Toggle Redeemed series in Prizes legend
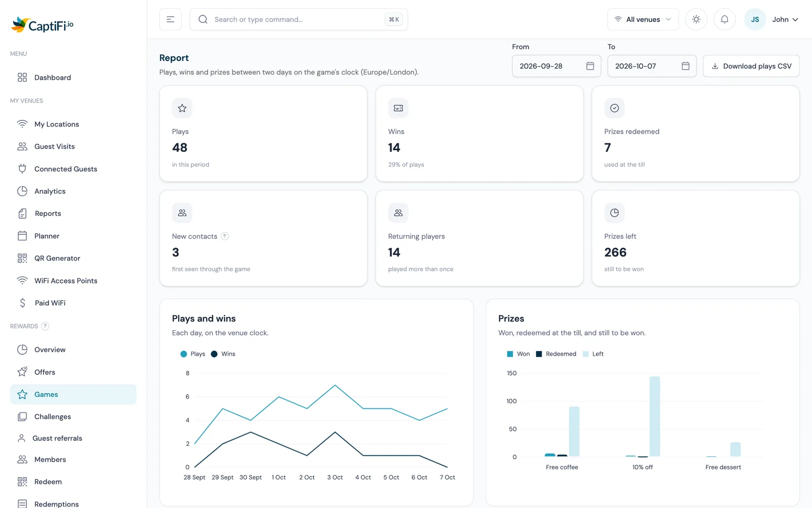 coord(556,354)
